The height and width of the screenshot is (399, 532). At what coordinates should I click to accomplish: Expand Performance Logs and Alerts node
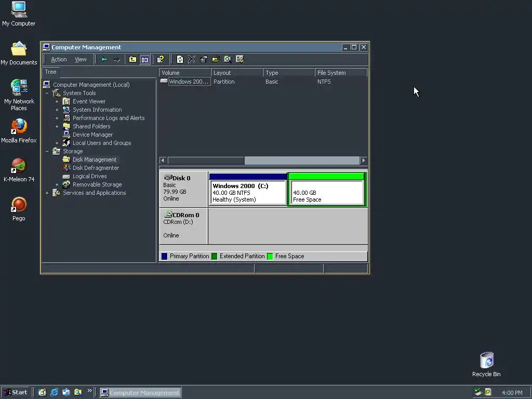click(x=57, y=118)
